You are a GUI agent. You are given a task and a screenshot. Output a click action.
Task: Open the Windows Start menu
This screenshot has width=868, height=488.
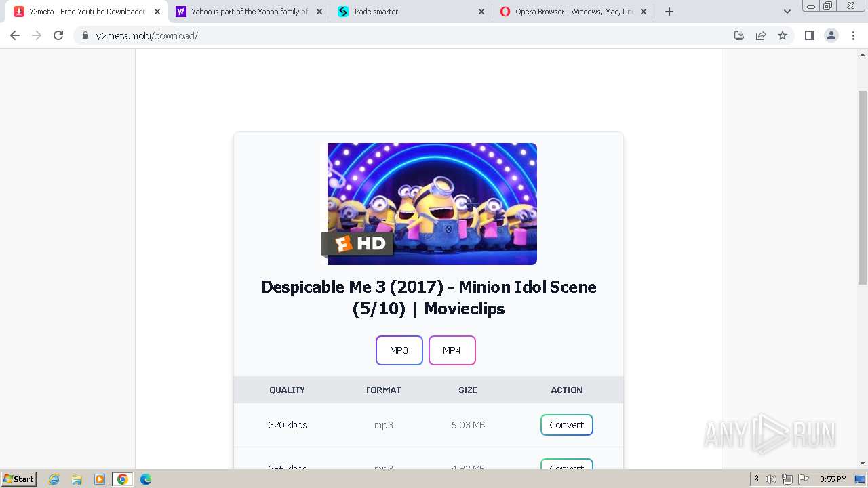coord(18,479)
